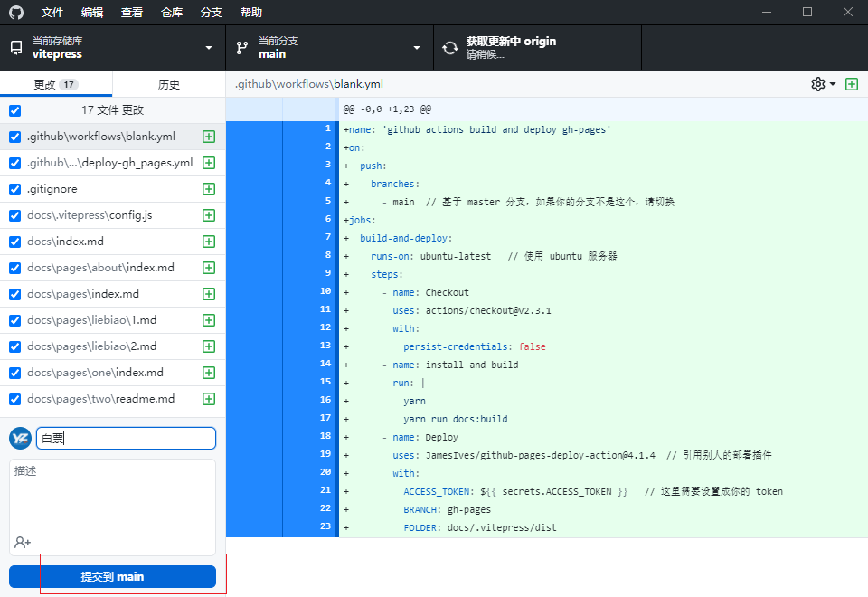Uncheck deploy-gh_pages.yml file checkbox
Screen dimensions: 868x597
pyautogui.click(x=15, y=163)
